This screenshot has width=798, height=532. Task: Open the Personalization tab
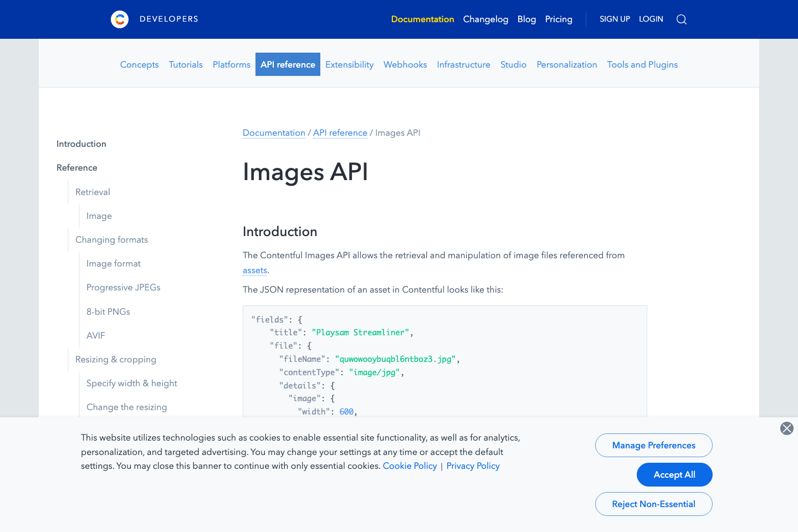click(566, 64)
